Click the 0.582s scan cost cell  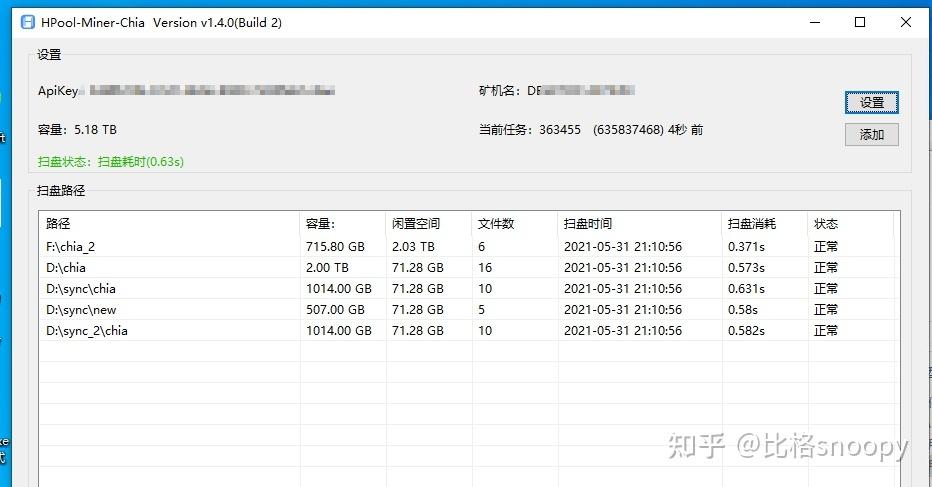coord(747,331)
